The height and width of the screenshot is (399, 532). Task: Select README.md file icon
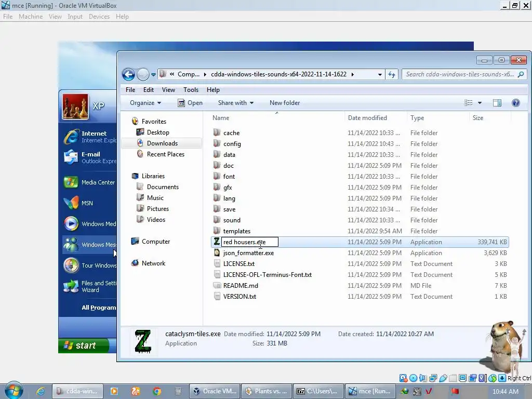(x=217, y=285)
